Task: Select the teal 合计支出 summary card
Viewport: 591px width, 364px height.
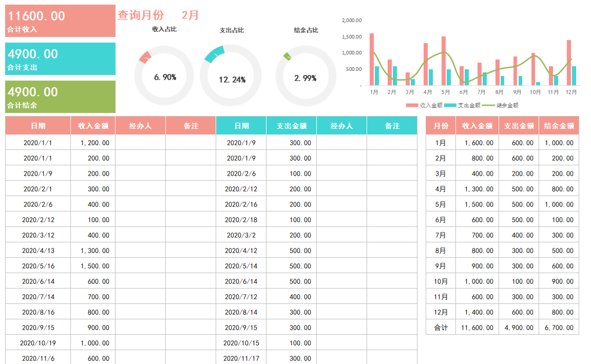Action: pyautogui.click(x=59, y=59)
